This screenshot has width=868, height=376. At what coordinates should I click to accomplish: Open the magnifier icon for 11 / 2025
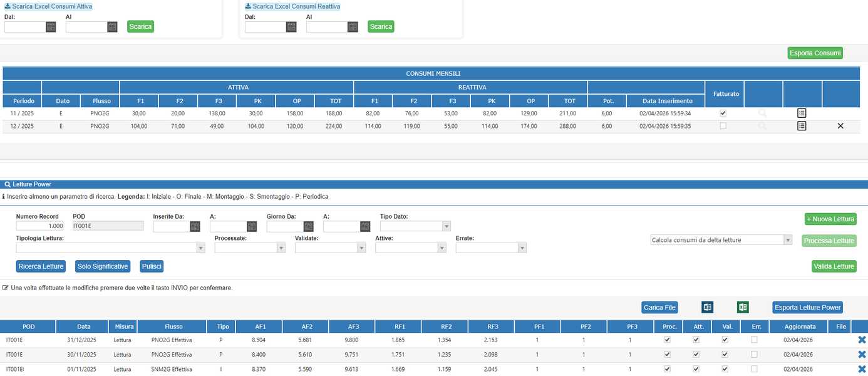[762, 113]
